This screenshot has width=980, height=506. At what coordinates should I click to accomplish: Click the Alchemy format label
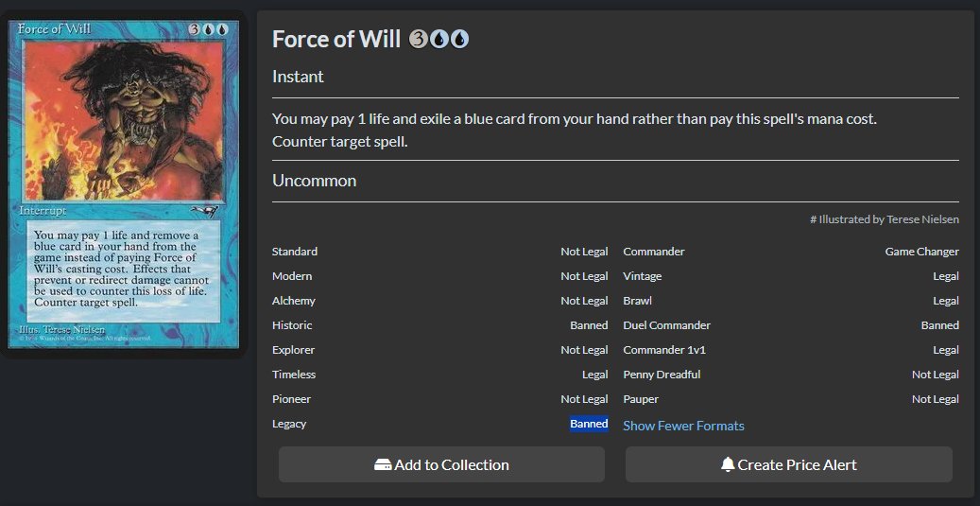pyautogui.click(x=294, y=301)
